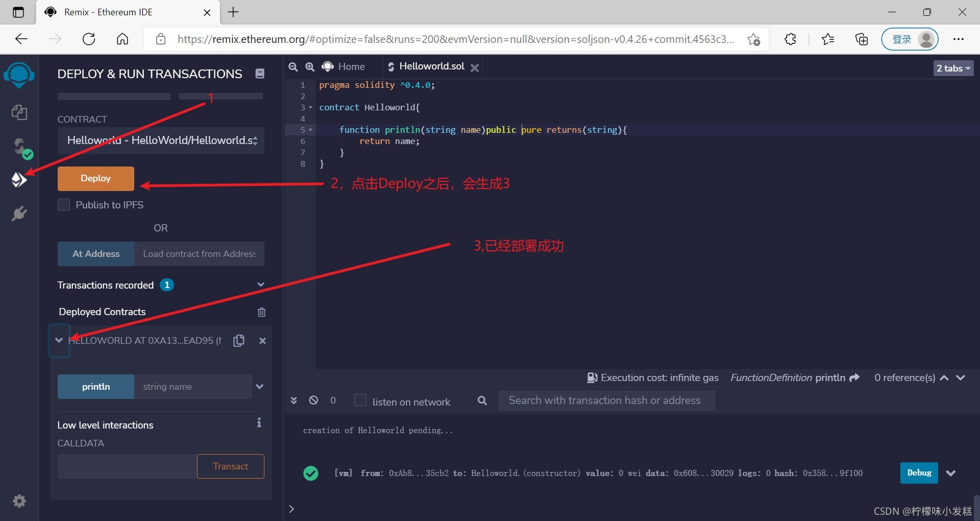The height and width of the screenshot is (521, 980).
Task: Switch to the Home tab
Action: click(344, 66)
